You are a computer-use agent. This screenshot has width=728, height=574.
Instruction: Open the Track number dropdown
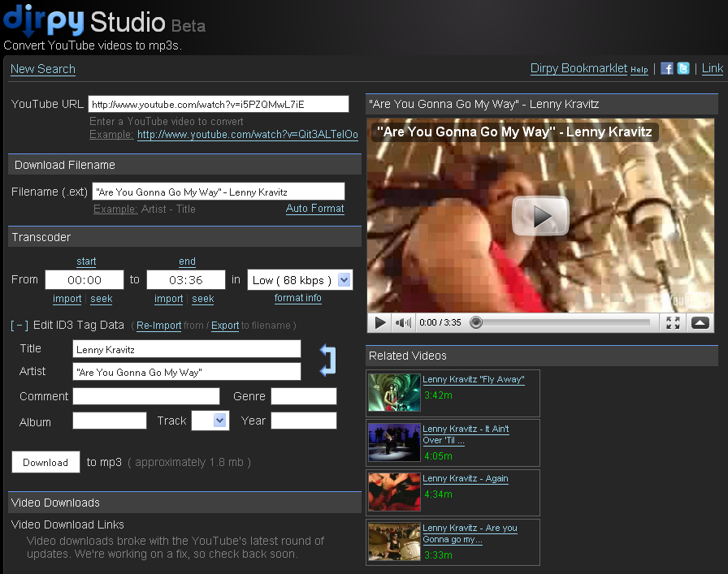click(x=219, y=421)
